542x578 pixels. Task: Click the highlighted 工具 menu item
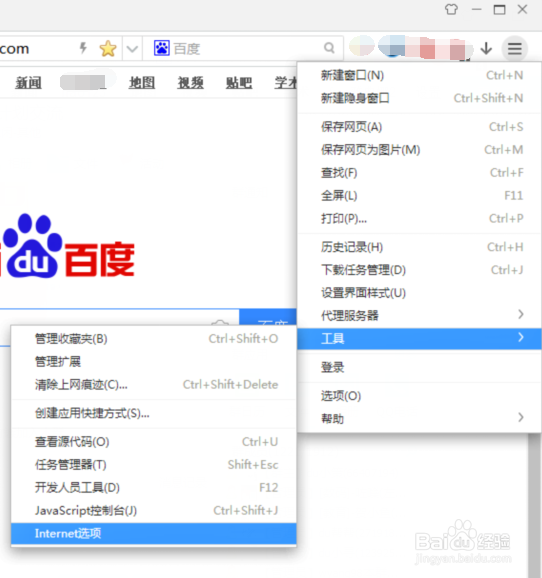(419, 339)
